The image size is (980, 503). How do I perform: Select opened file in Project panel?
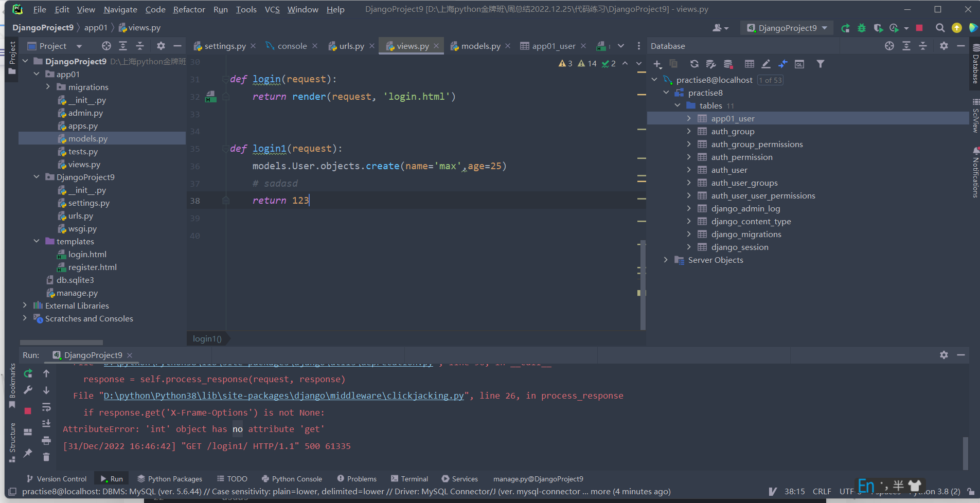pyautogui.click(x=106, y=46)
